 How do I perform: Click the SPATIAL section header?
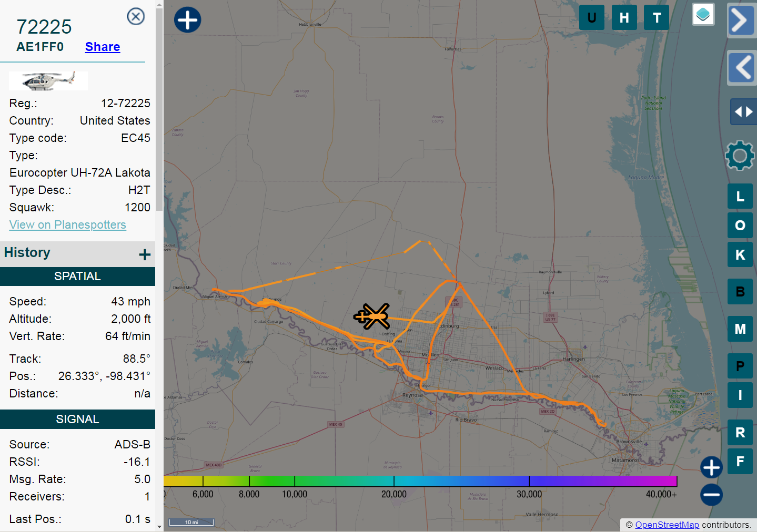point(77,277)
